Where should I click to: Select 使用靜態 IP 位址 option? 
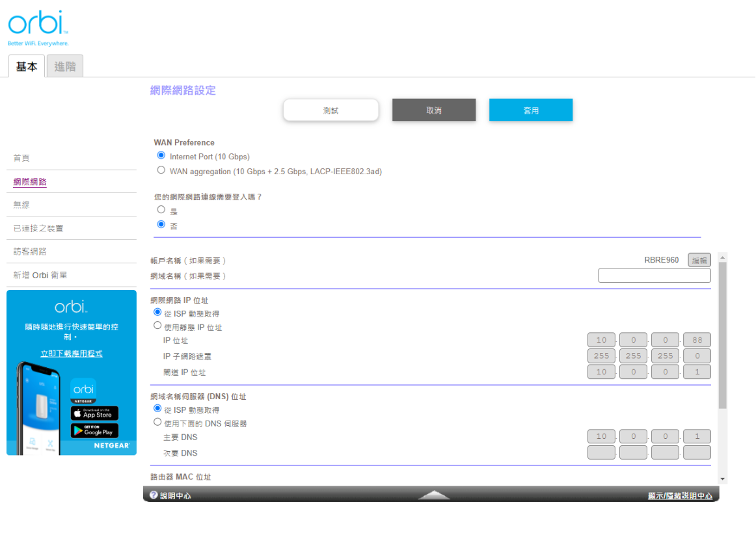point(157,326)
